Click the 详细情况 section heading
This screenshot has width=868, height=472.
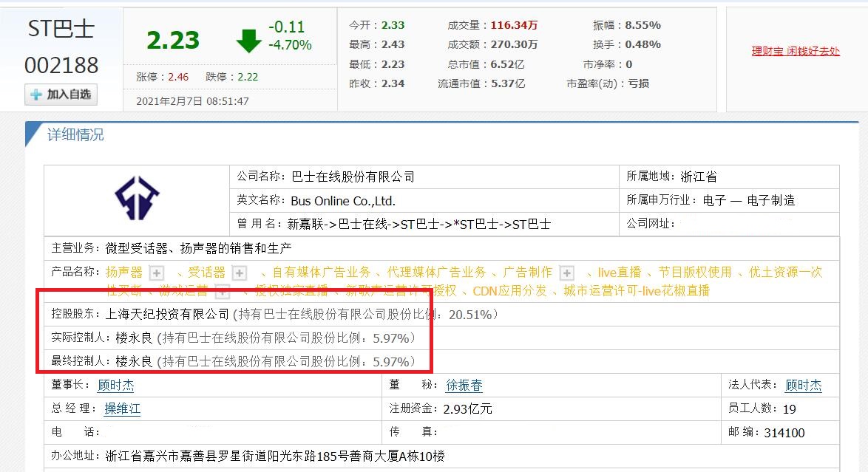coord(75,134)
